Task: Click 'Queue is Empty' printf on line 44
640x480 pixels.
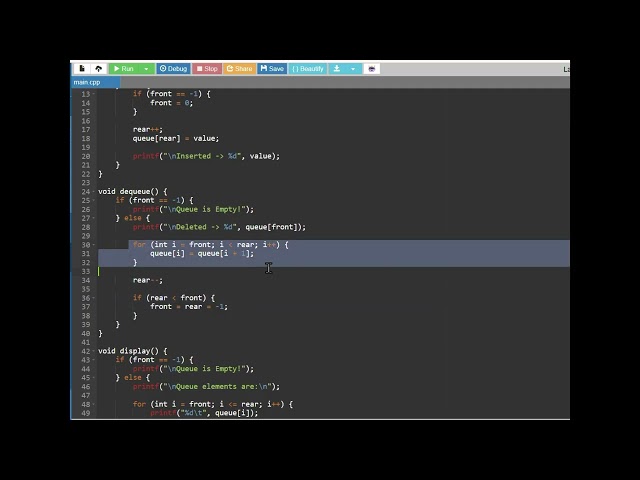Action: 193,369
